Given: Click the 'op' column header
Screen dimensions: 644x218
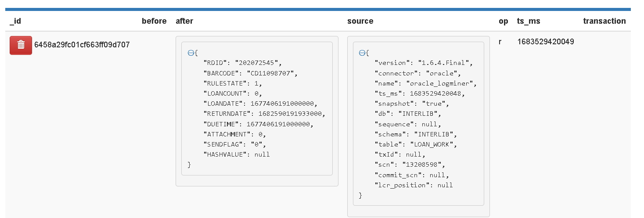Looking at the screenshot, I should coord(503,21).
